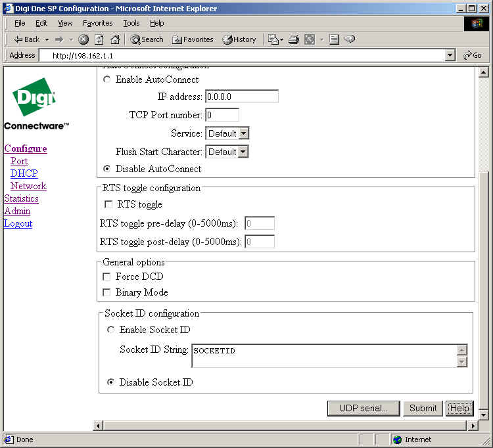Open the address bar URL dropdown
493x448 pixels.
[450, 56]
